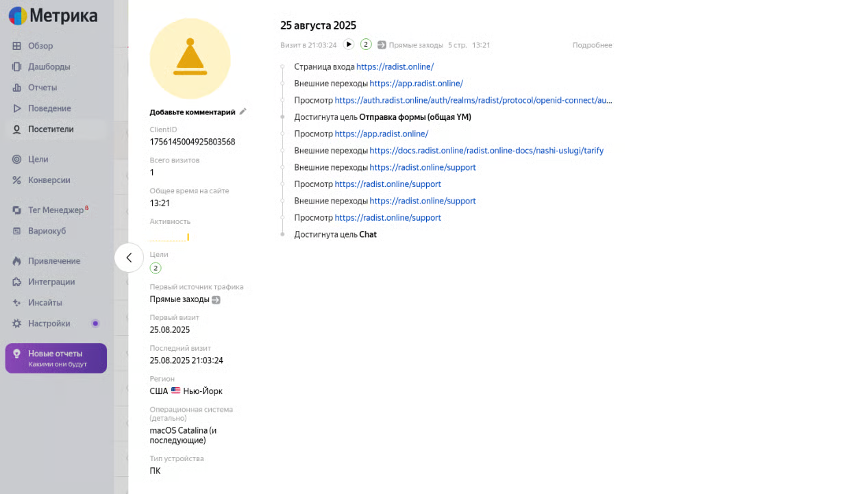Expand the Поведение menu item
The image size is (868, 494).
[x=49, y=108]
